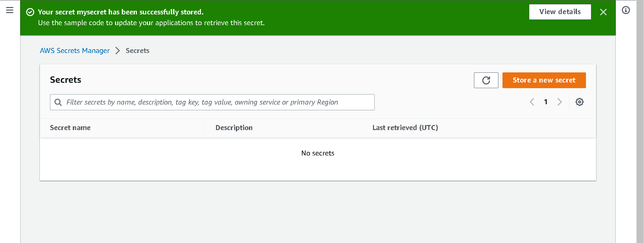Dismiss the green success banner
Viewport: 644px width, 243px height.
(x=603, y=12)
